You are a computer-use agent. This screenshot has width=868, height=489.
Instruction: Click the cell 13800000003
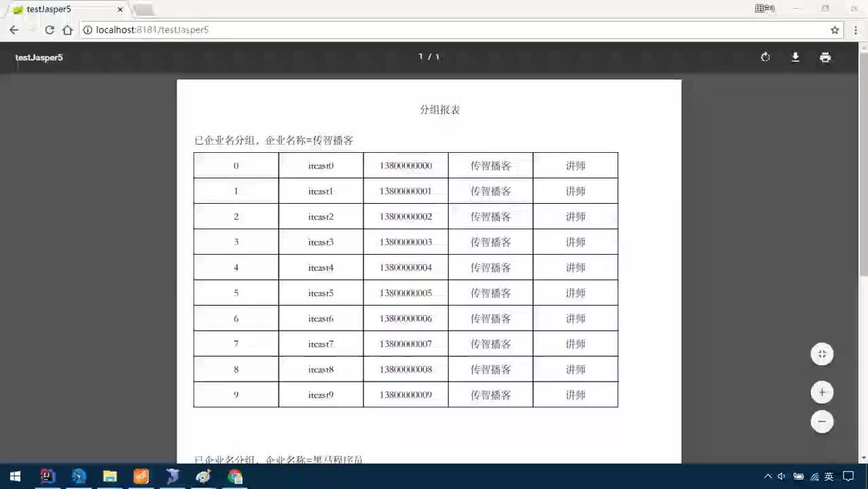click(405, 242)
